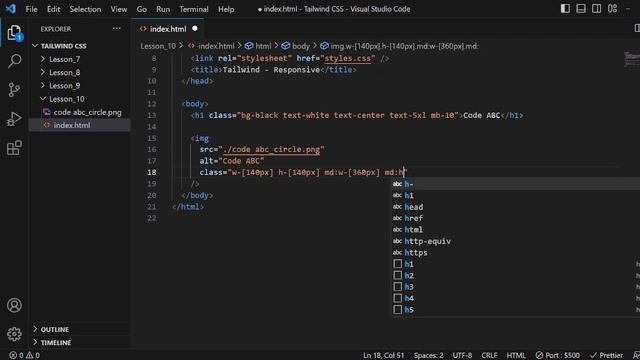Open Explorer views and more actions ellipsis

(117, 29)
